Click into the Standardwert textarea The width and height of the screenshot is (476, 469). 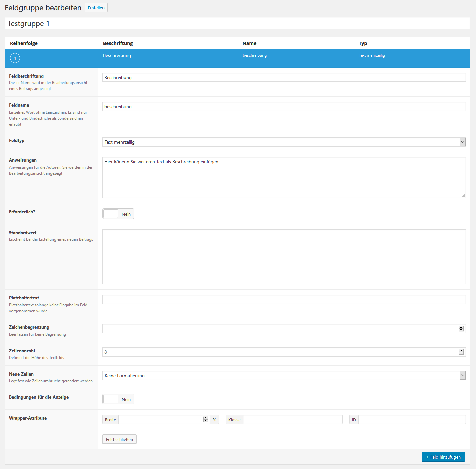pos(284,257)
